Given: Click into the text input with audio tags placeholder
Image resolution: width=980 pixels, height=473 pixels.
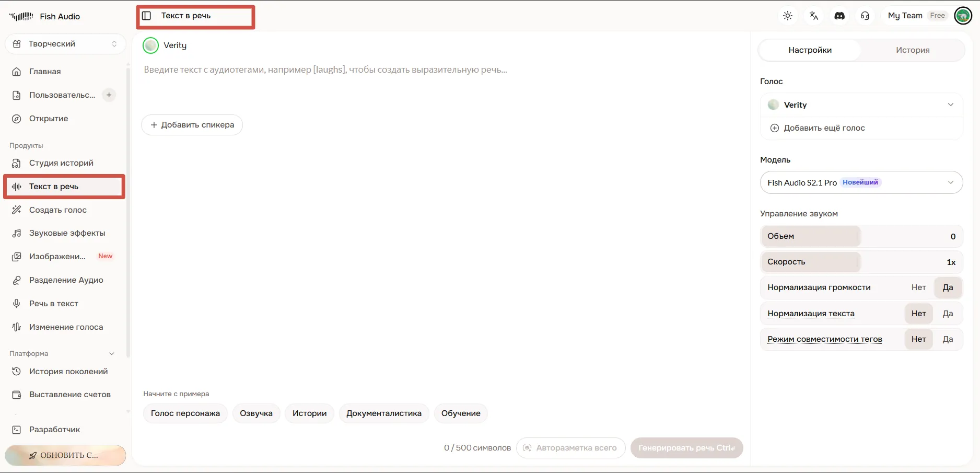Looking at the screenshot, I should pyautogui.click(x=441, y=70).
